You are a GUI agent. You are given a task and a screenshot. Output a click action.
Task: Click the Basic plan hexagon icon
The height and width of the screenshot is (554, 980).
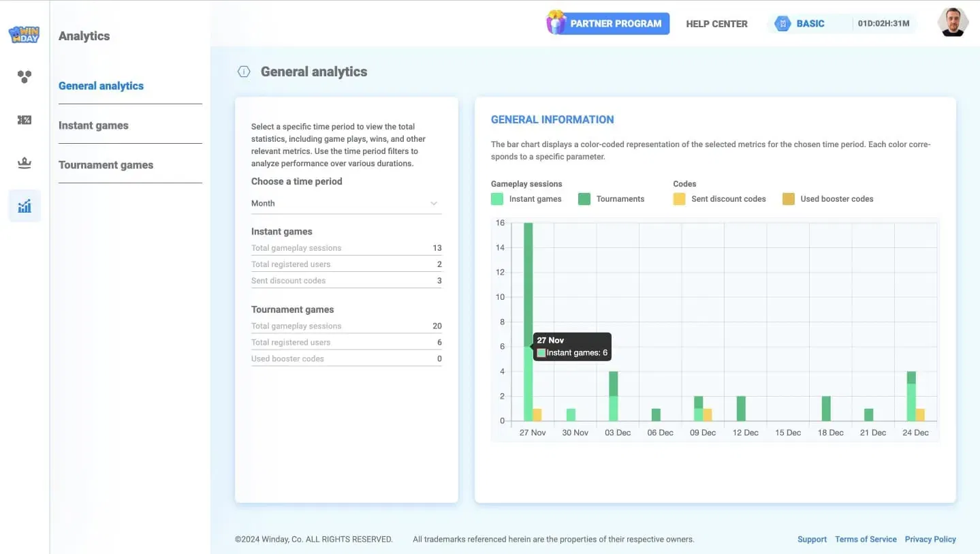[x=783, y=24]
